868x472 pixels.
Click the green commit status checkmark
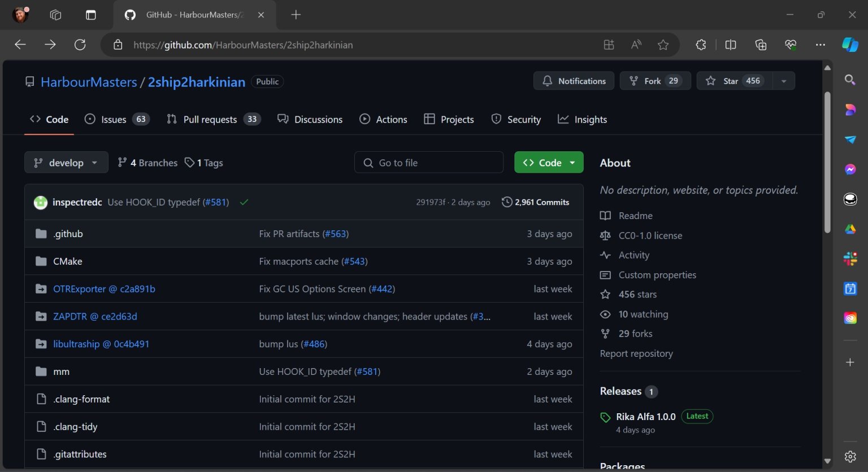[244, 202]
